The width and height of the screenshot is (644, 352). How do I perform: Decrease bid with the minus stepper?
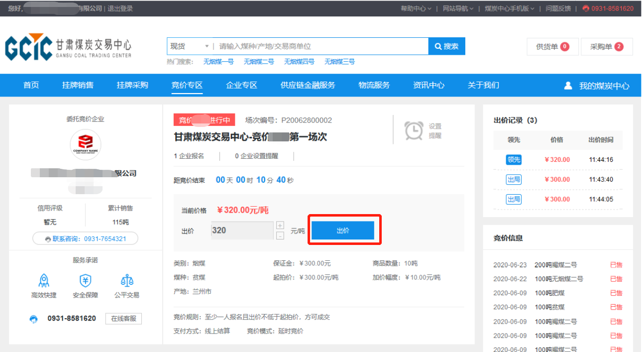[280, 235]
